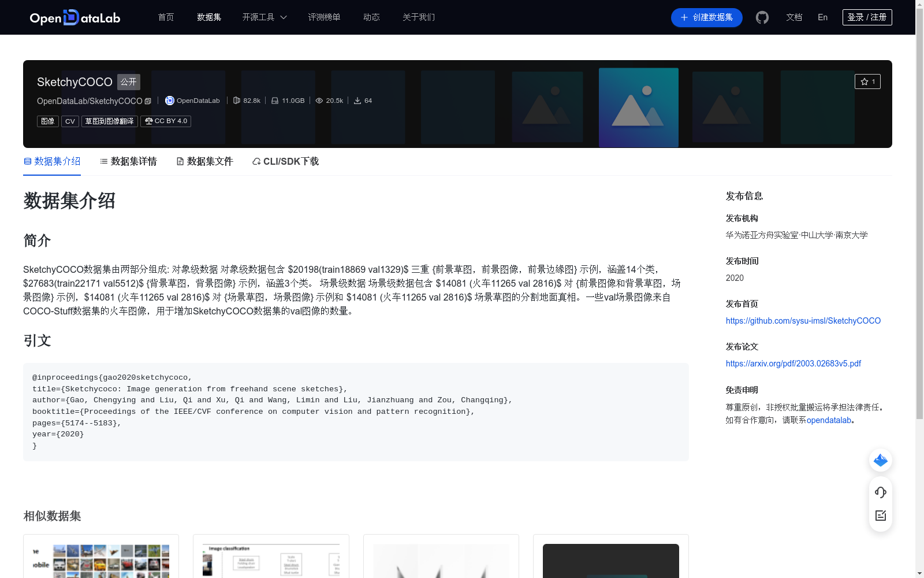The height and width of the screenshot is (578, 924).
Task: Star the SketchyCOCO dataset
Action: [x=867, y=81]
